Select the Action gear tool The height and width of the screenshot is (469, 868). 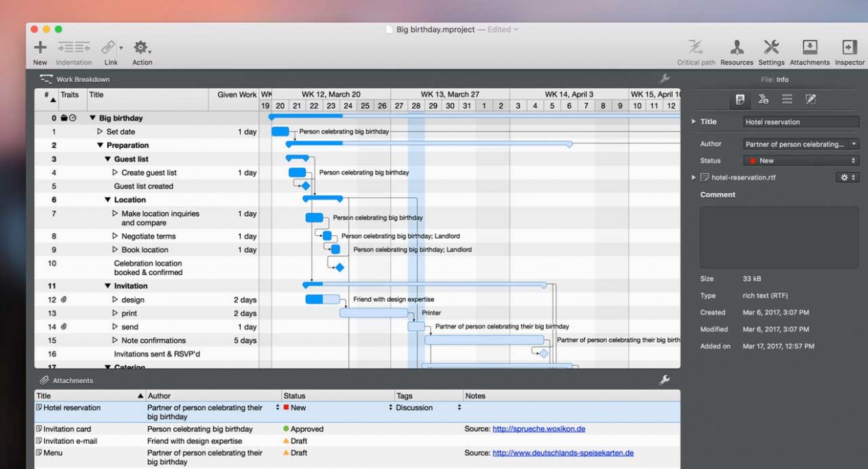coord(140,47)
